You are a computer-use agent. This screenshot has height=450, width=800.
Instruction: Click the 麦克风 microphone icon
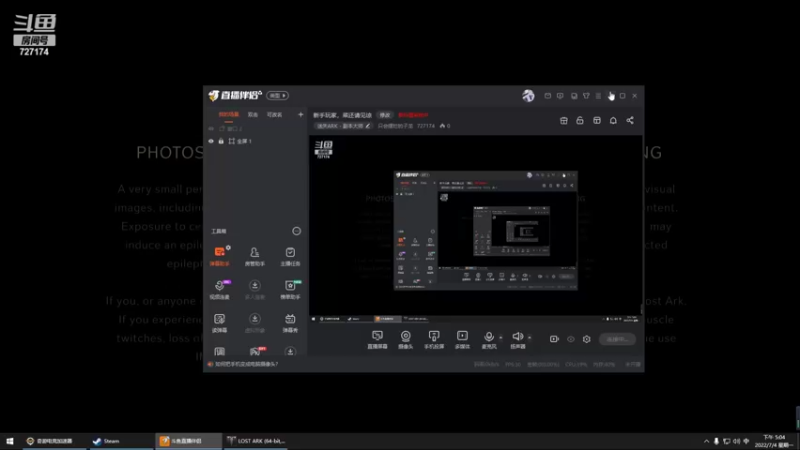(x=489, y=339)
